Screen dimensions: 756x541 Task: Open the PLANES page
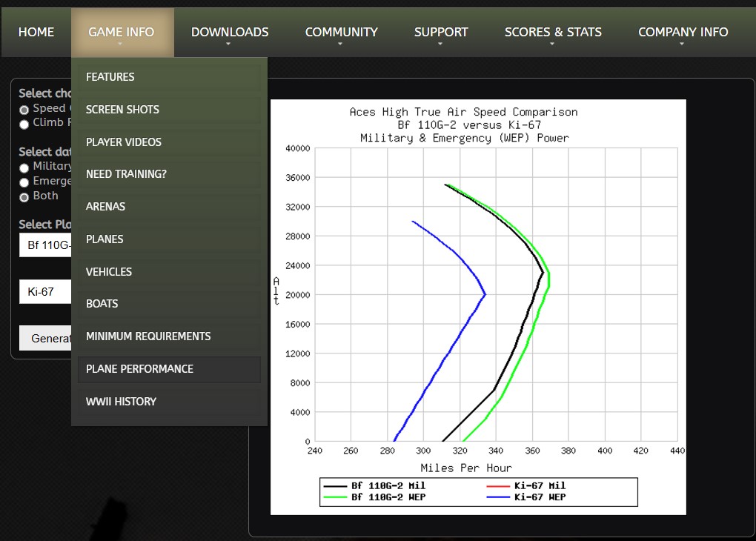click(x=169, y=239)
